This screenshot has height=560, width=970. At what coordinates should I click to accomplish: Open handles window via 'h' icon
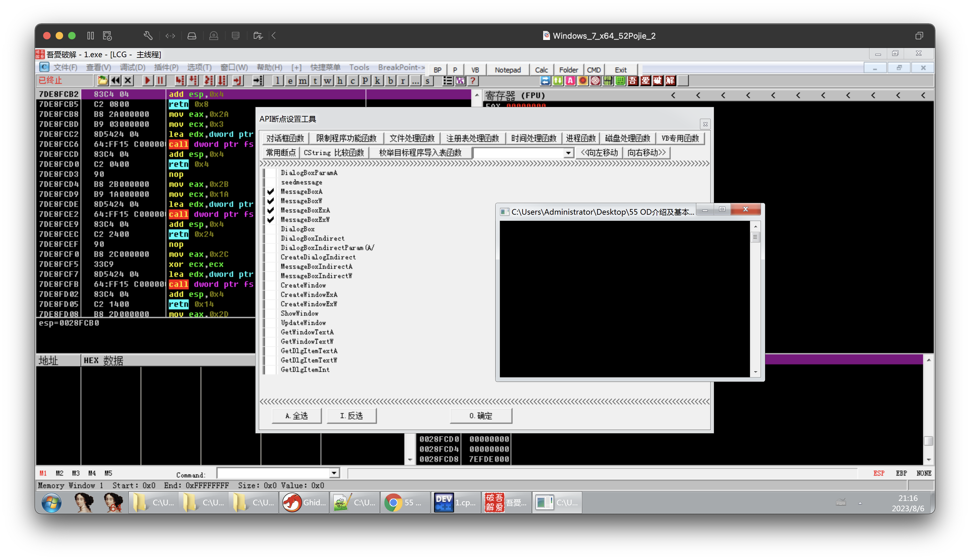pyautogui.click(x=340, y=81)
